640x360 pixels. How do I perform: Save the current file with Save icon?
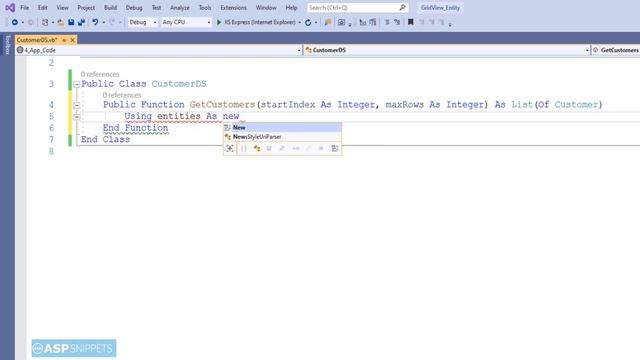[71, 22]
